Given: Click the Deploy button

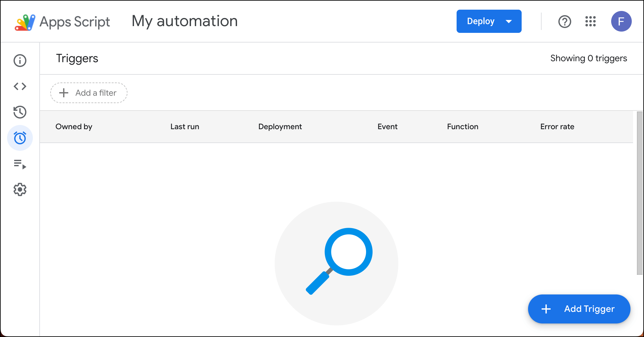Looking at the screenshot, I should (x=480, y=22).
